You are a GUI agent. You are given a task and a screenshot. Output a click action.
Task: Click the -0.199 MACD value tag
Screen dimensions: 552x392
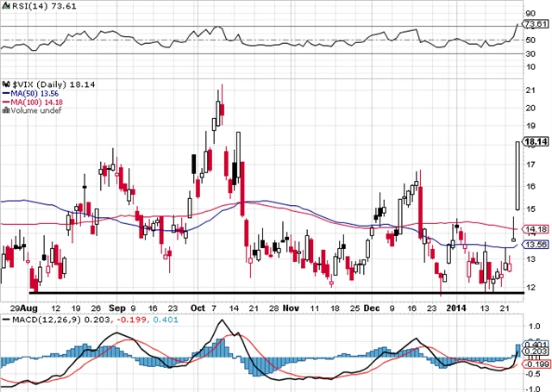pos(536,364)
